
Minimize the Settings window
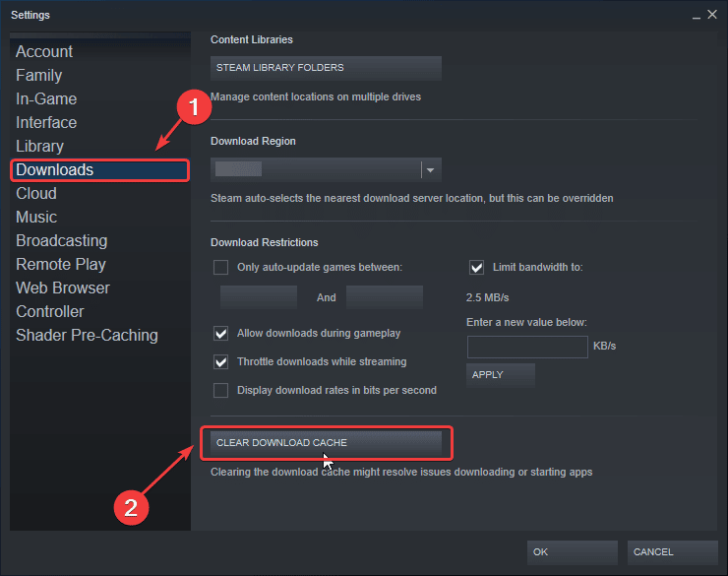[696, 16]
